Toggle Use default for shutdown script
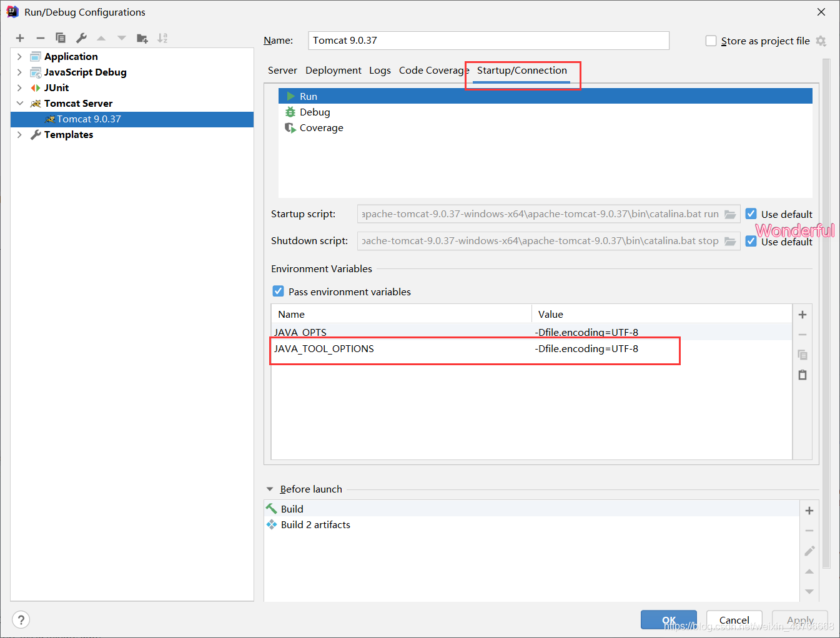The width and height of the screenshot is (840, 638). click(751, 241)
